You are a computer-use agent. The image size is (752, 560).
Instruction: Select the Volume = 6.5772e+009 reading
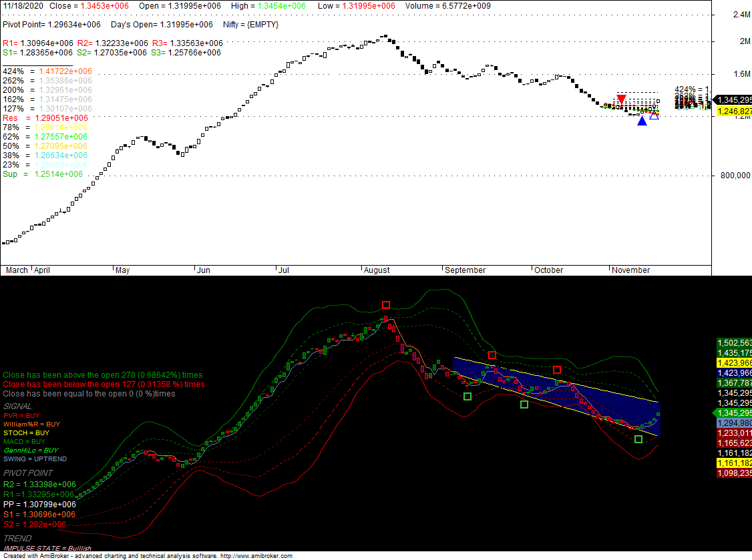tap(448, 6)
